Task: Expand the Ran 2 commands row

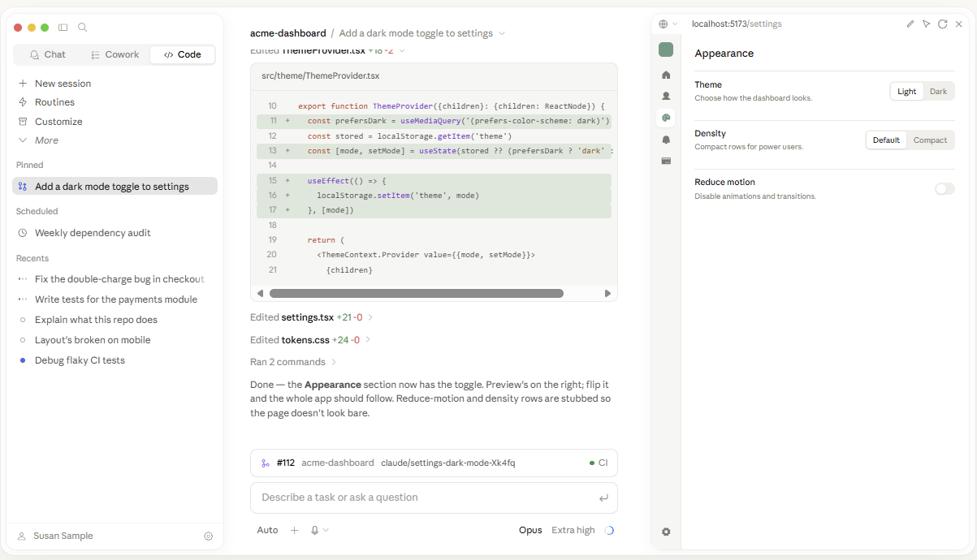Action: pyautogui.click(x=293, y=362)
